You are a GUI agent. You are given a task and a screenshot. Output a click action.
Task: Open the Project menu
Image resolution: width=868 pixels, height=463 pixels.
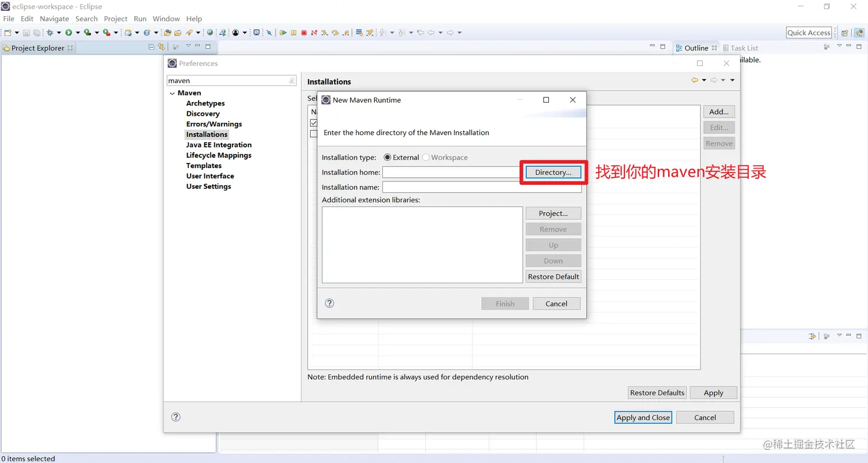[115, 18]
